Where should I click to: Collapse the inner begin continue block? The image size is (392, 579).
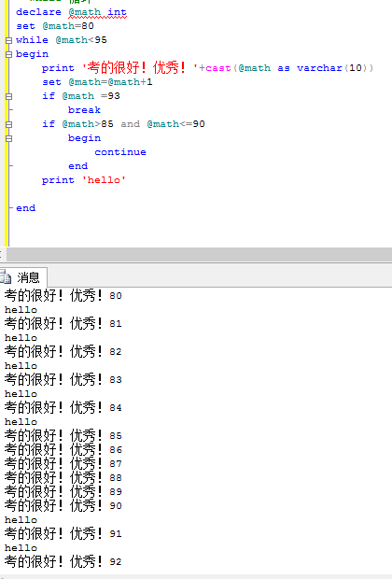coord(8,138)
